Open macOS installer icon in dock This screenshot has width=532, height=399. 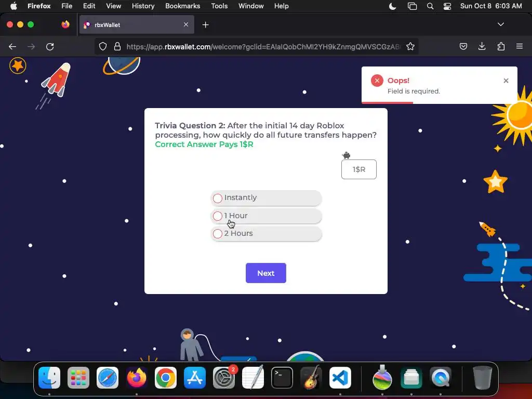point(382,378)
